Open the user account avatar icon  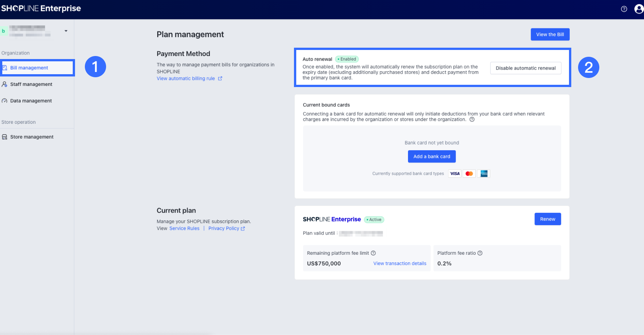639,9
